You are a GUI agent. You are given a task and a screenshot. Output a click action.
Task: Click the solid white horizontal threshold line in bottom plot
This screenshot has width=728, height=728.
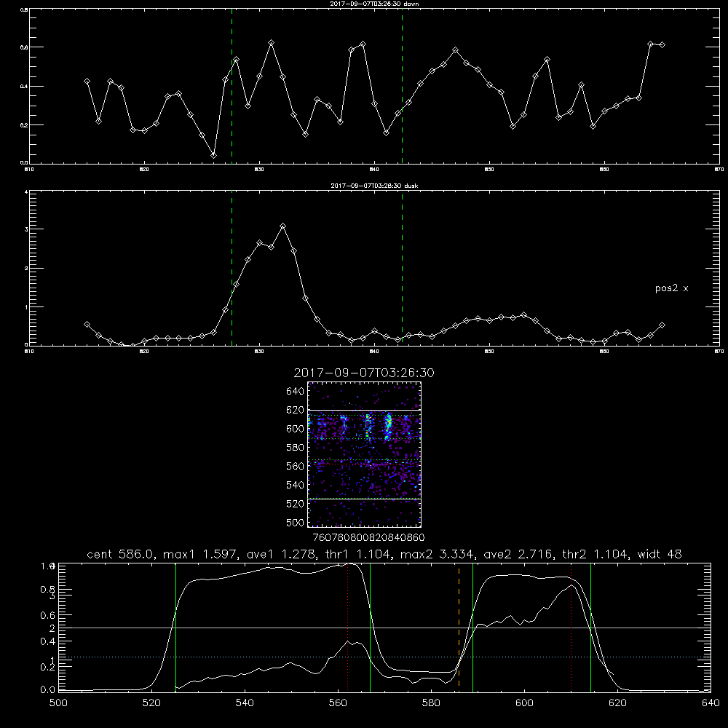pyautogui.click(x=384, y=628)
